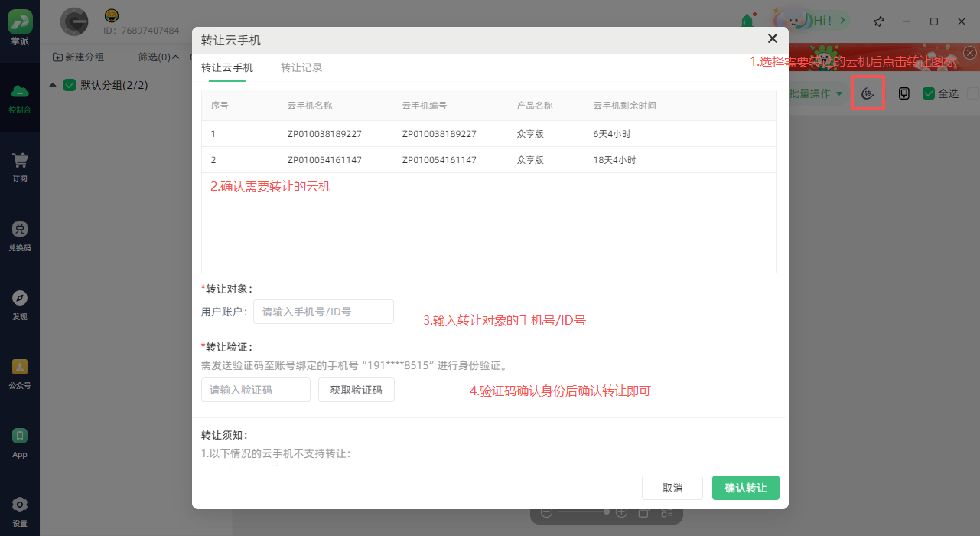Click the zoom-out minus icon in bottom toolbar

point(546,511)
